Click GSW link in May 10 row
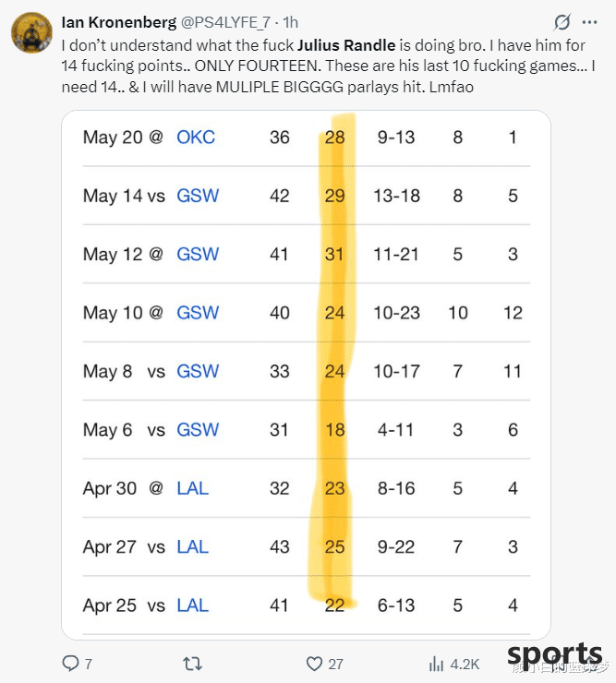This screenshot has width=616, height=683. pyautogui.click(x=198, y=313)
